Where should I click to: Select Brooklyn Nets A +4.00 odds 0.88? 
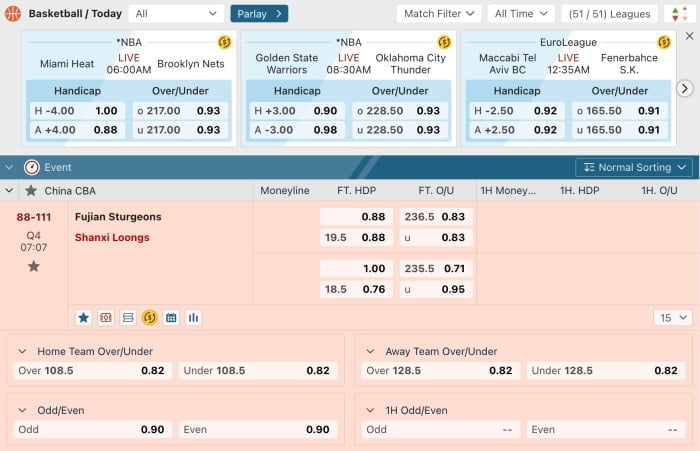[77, 130]
